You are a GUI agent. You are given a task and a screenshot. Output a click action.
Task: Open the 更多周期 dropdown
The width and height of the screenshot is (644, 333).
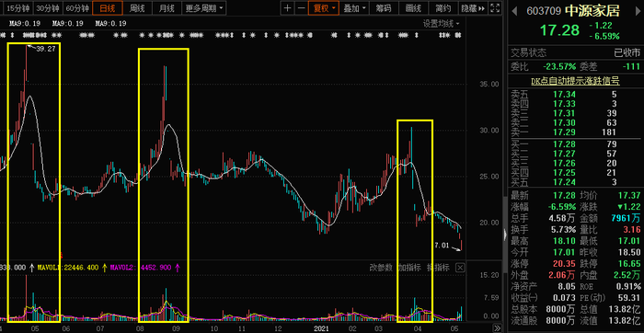click(204, 7)
